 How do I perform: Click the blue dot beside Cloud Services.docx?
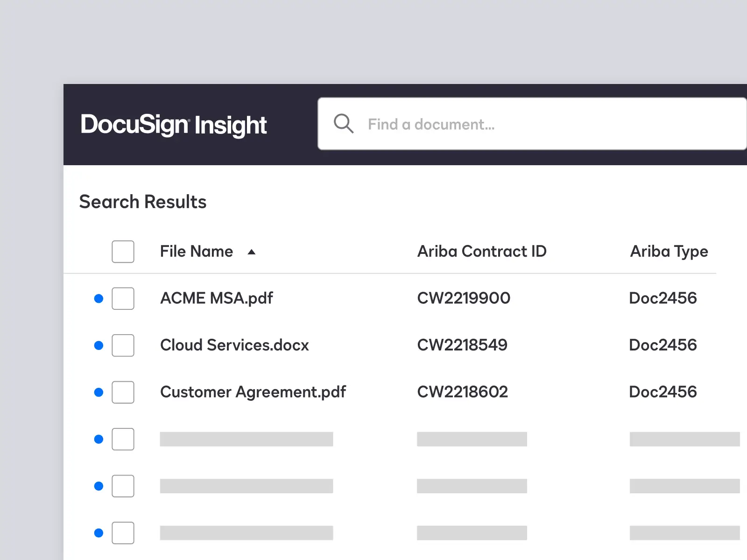point(99,345)
